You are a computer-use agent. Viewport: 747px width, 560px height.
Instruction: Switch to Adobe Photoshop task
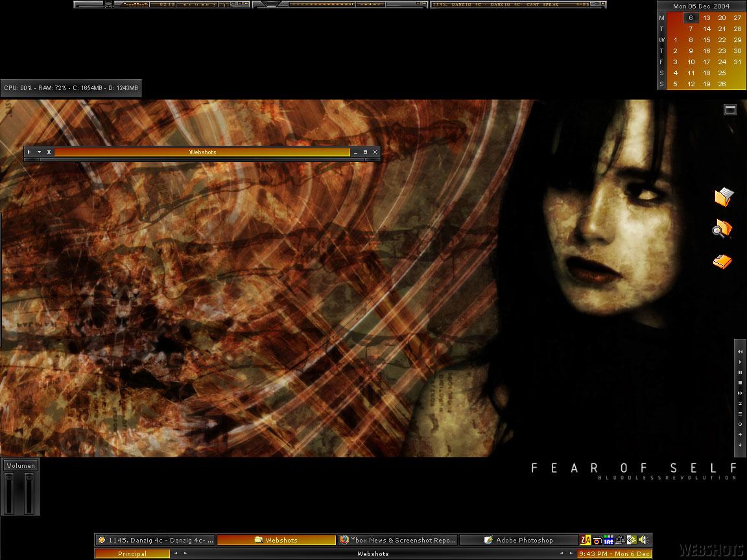click(x=519, y=540)
